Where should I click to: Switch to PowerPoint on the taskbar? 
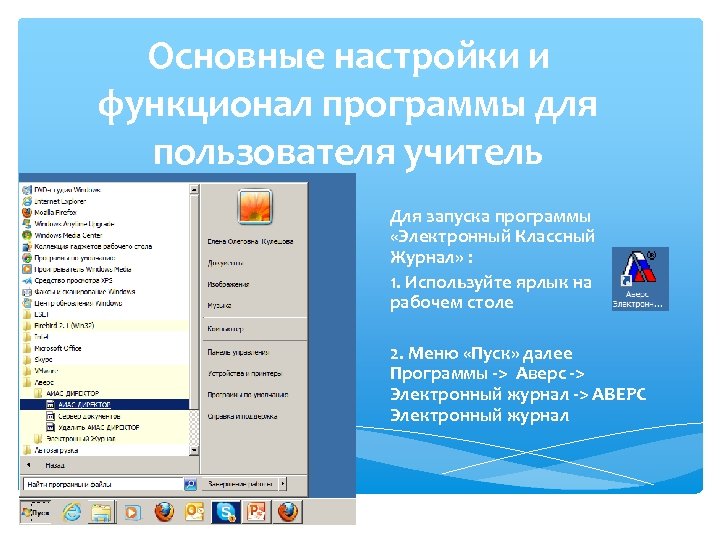tap(256, 512)
